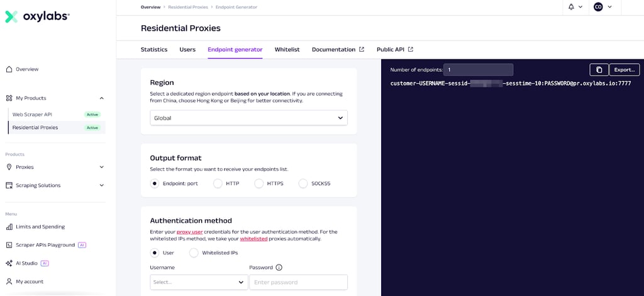Select the SOCKS5 output format

pos(303,184)
